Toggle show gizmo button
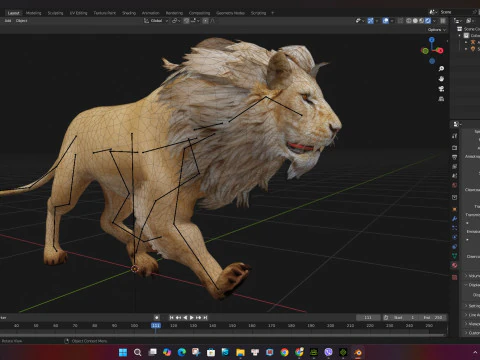Viewport: 480px width, 360px height. click(370, 21)
